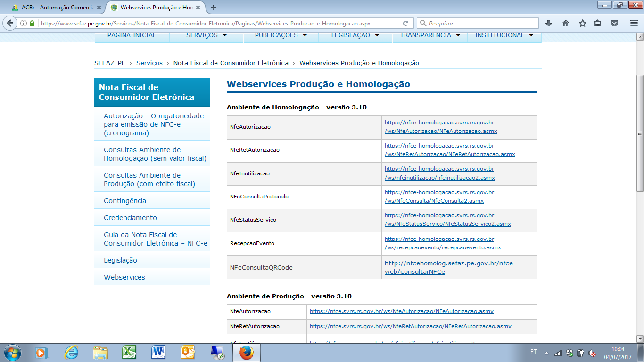The width and height of the screenshot is (644, 362).
Task: Open homologação NfeConsulta2.asmx link
Action: click(439, 197)
